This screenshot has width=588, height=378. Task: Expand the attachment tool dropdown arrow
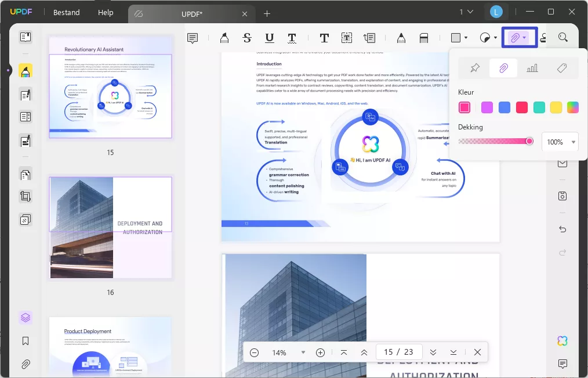pyautogui.click(x=524, y=38)
